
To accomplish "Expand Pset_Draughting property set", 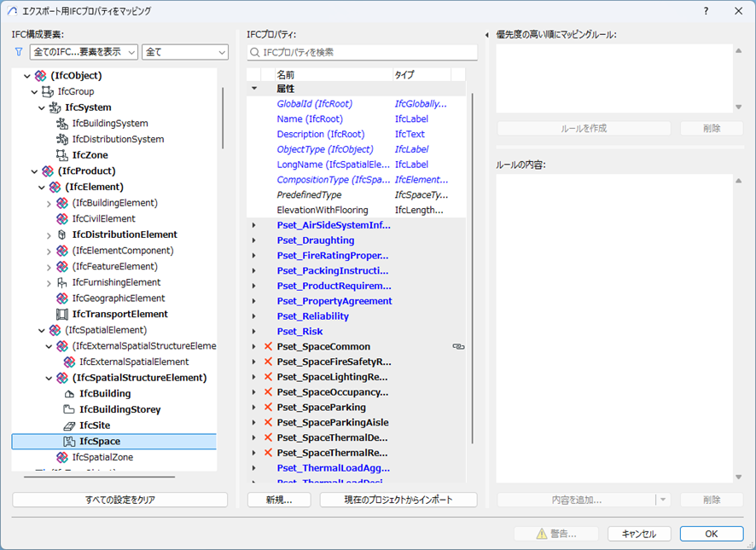I will 254,240.
